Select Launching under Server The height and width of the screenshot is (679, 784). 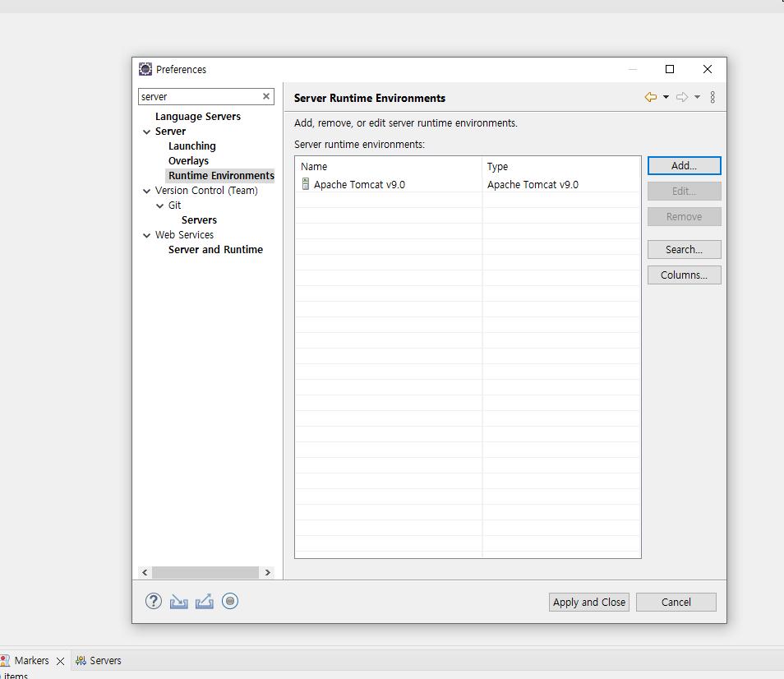click(192, 146)
